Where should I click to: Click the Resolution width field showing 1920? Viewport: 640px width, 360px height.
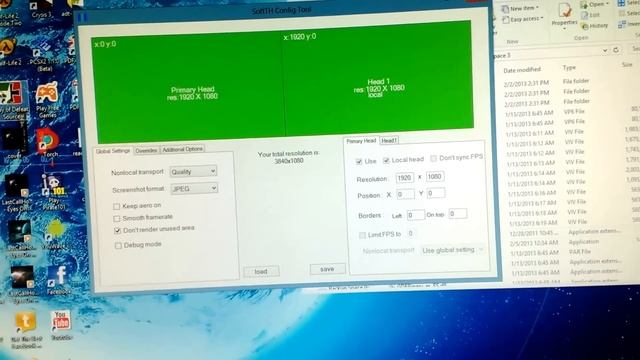(404, 178)
